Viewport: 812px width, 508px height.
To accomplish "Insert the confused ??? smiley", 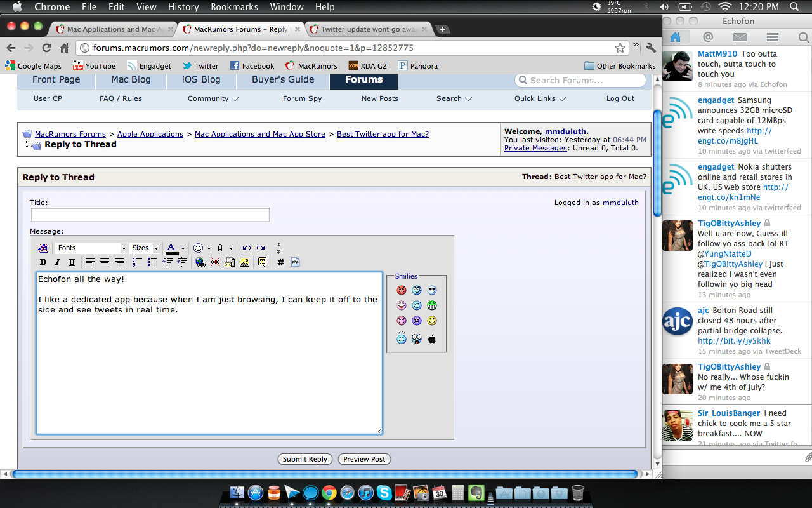I will [x=402, y=337].
